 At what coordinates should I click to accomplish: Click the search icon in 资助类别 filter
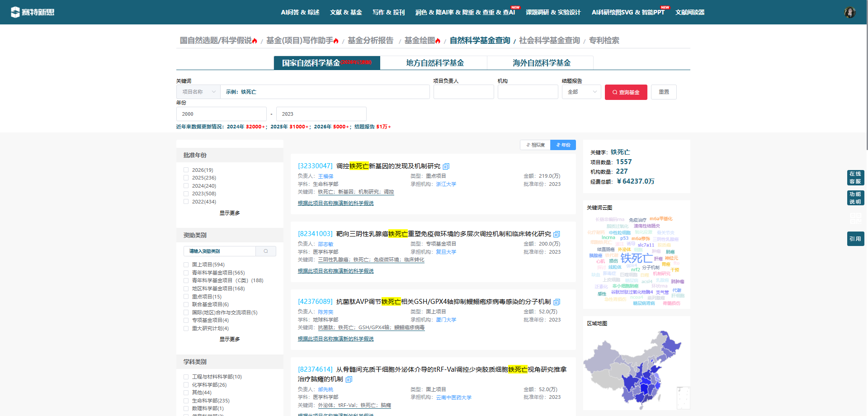(x=266, y=251)
